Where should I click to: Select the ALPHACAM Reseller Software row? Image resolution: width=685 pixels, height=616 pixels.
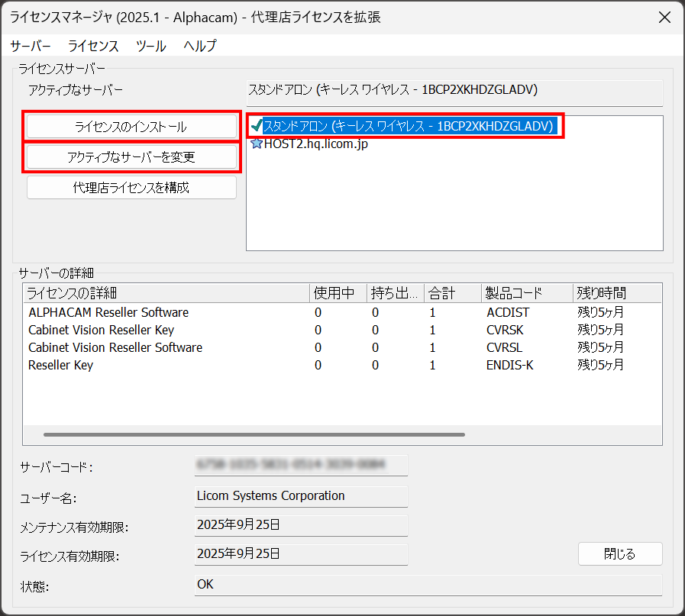[342, 313]
